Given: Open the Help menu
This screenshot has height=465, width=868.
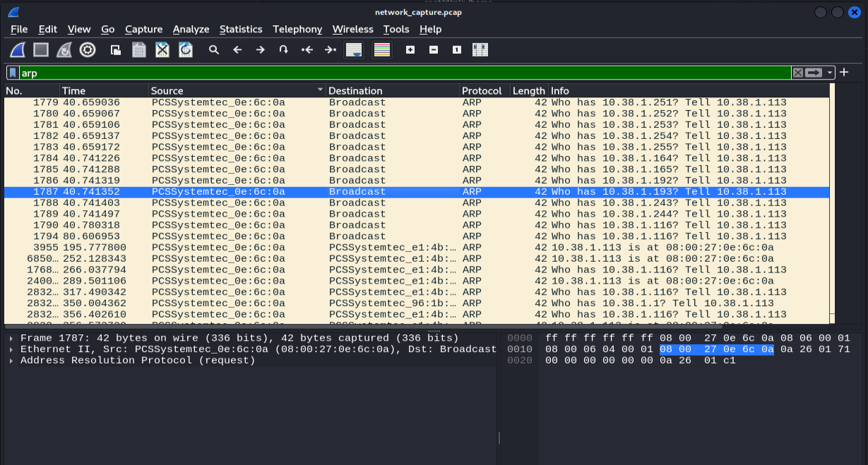Looking at the screenshot, I should click(430, 29).
